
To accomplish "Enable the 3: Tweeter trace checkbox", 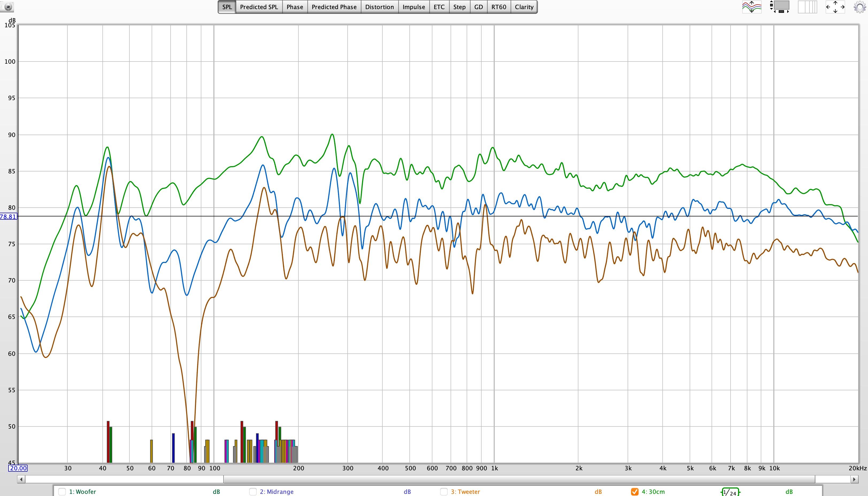I will [x=444, y=491].
